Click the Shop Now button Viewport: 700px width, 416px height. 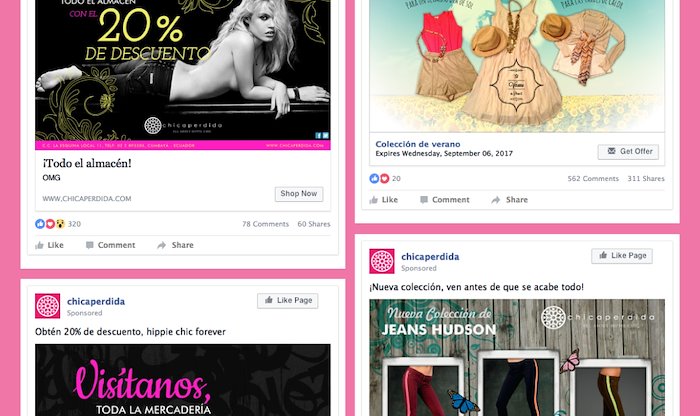tap(299, 194)
